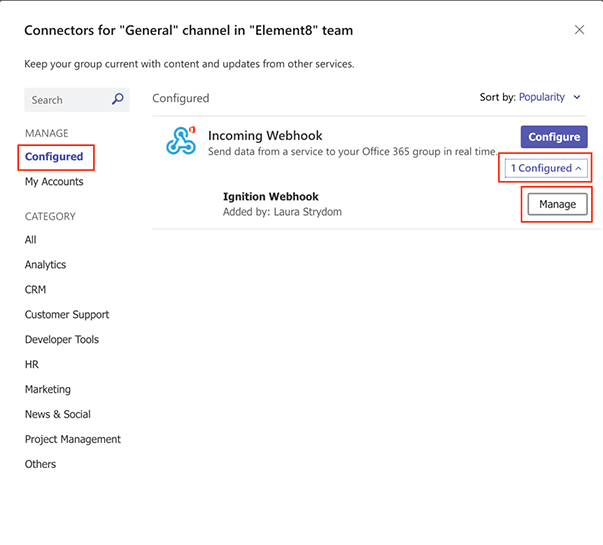Click the Incoming Webhook title
Screen dimensions: 603x545
coord(265,135)
